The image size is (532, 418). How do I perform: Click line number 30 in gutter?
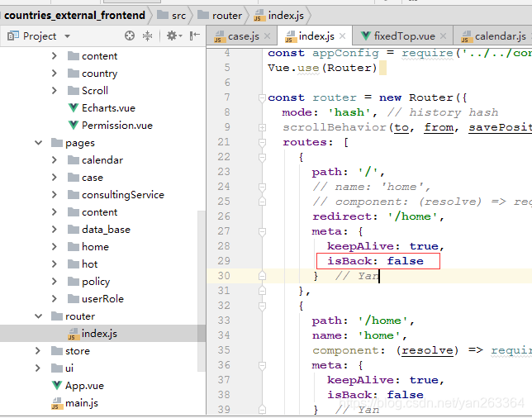pyautogui.click(x=224, y=276)
